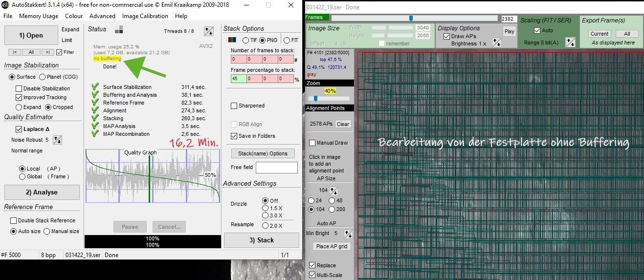This screenshot has width=644, height=280.
Task: Open Stack(name) Options
Action: coord(263,153)
